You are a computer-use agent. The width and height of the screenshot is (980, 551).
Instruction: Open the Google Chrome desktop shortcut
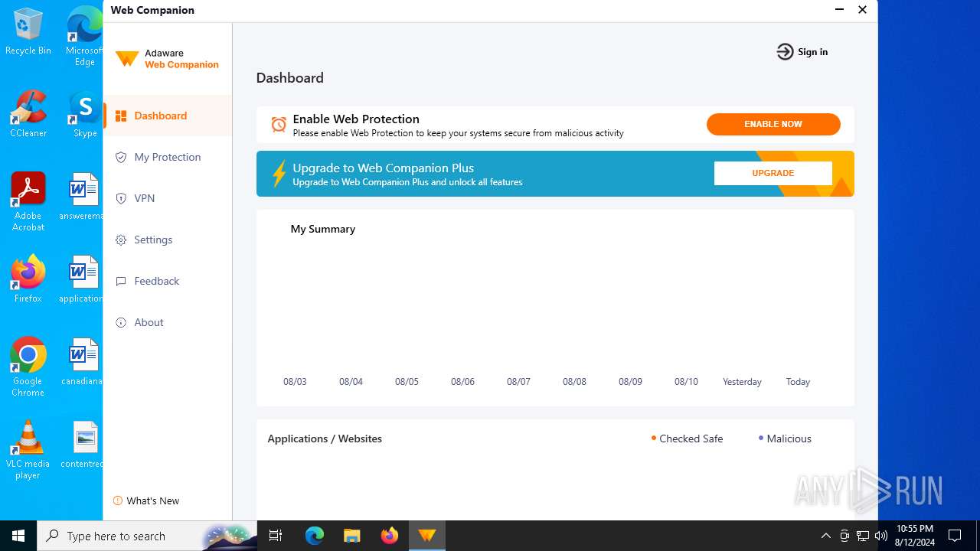28,367
